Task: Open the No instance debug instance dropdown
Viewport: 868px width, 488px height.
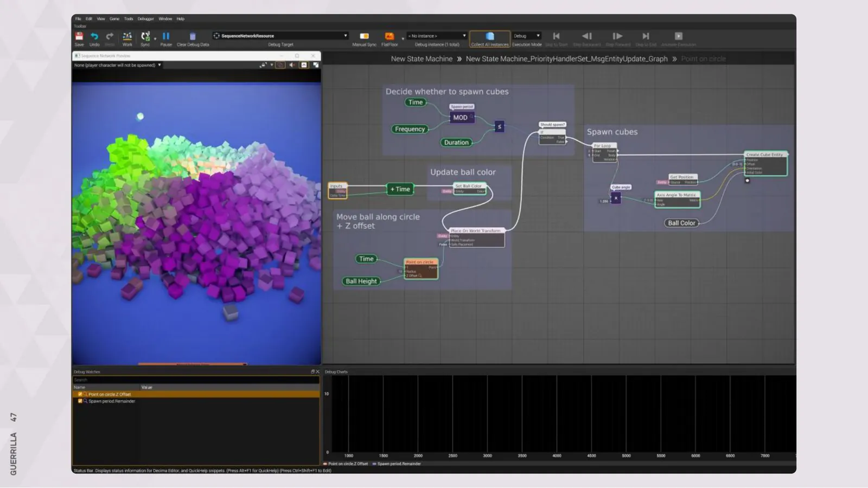Action: point(437,36)
